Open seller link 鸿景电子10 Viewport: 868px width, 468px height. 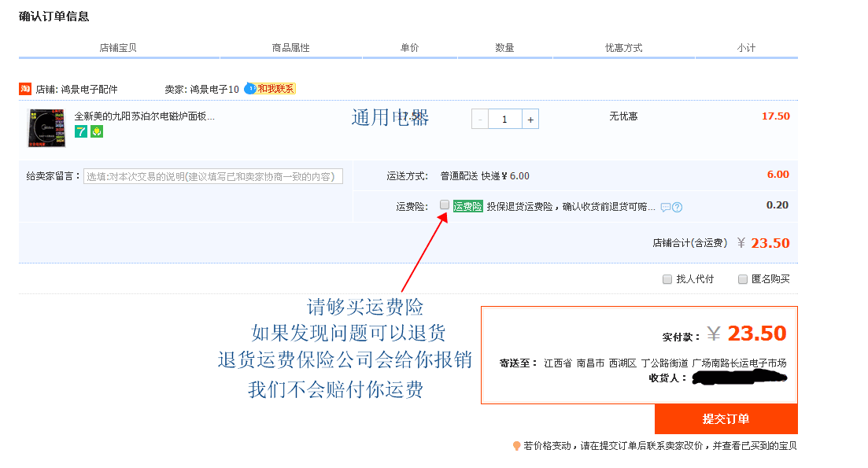[x=214, y=89]
